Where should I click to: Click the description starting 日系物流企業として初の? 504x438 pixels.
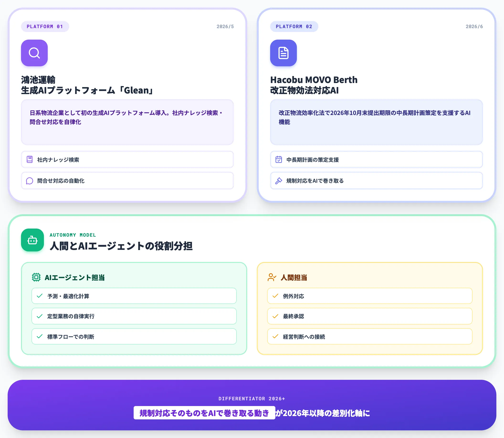126,117
